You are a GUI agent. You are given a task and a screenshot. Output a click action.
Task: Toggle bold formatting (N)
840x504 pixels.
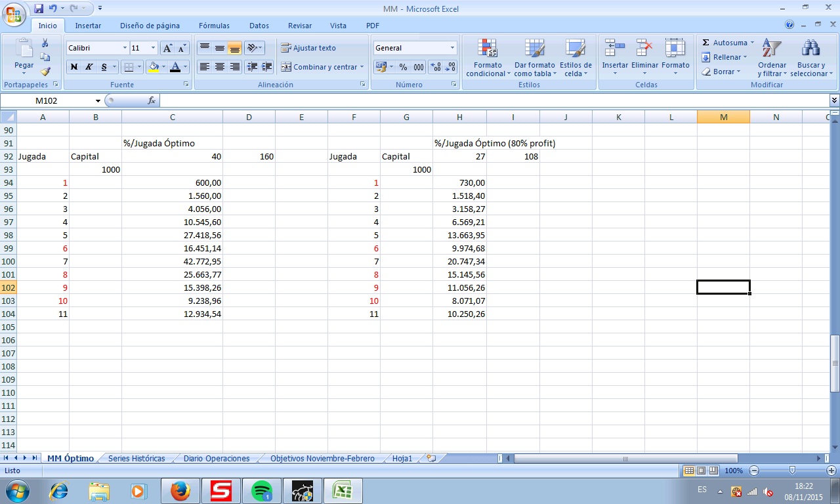pyautogui.click(x=74, y=67)
